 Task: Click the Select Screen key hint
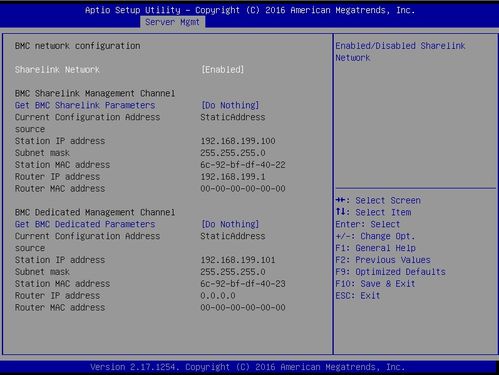coord(378,200)
